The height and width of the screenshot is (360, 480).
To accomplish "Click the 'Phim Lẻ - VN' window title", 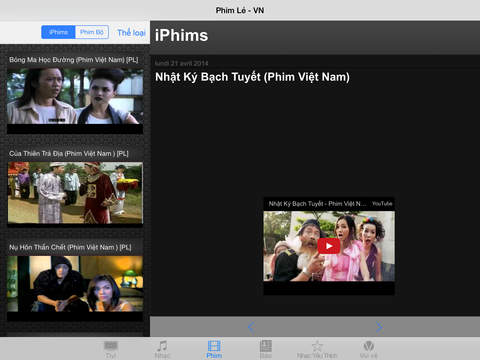I will click(240, 11).
